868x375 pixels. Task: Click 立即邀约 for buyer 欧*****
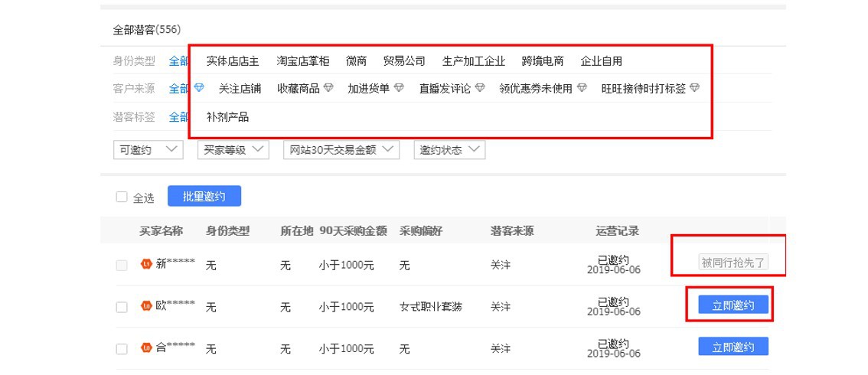[x=733, y=305]
